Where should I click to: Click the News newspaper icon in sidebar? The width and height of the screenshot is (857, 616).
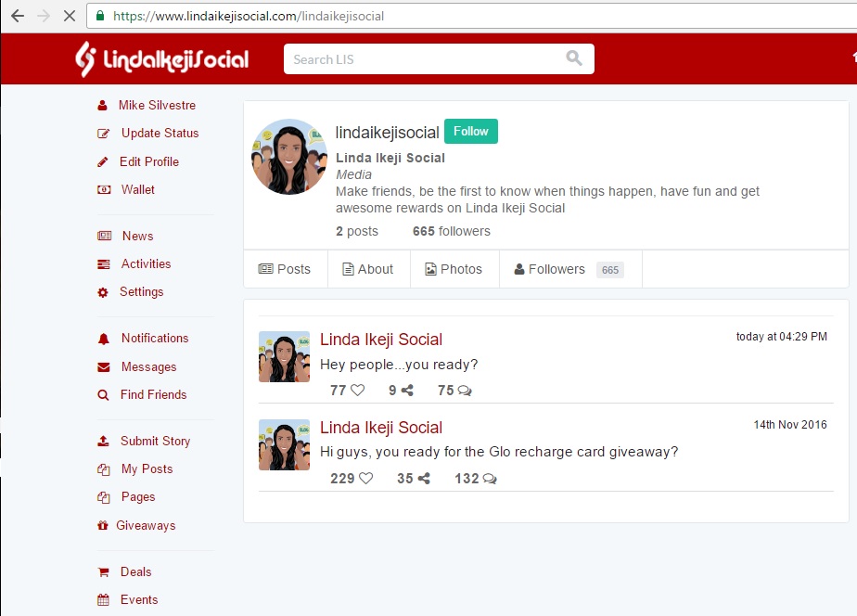tap(105, 237)
